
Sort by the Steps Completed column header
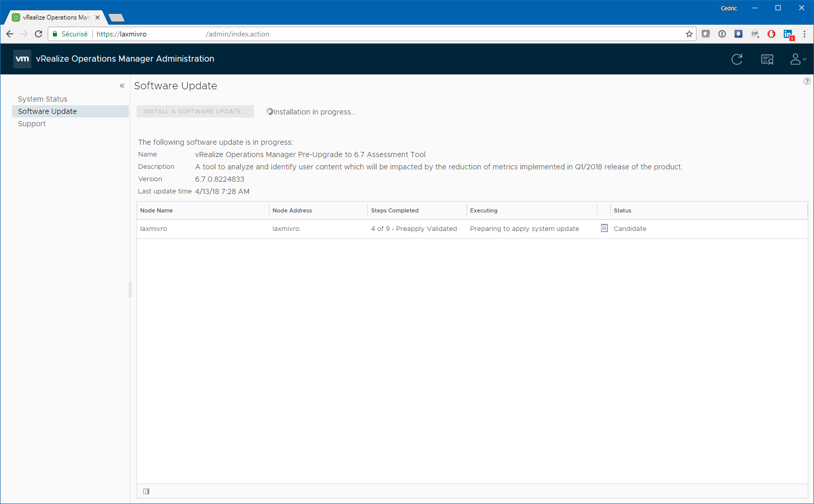[395, 210]
